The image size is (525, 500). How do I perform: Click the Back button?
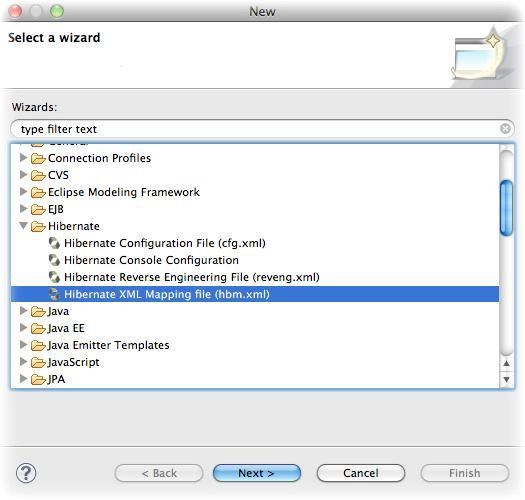pyautogui.click(x=159, y=473)
